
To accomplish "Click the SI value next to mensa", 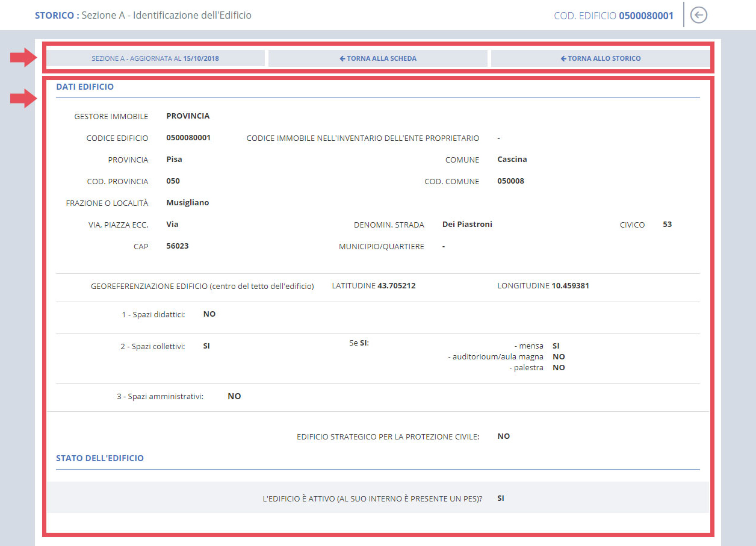I will (x=556, y=346).
